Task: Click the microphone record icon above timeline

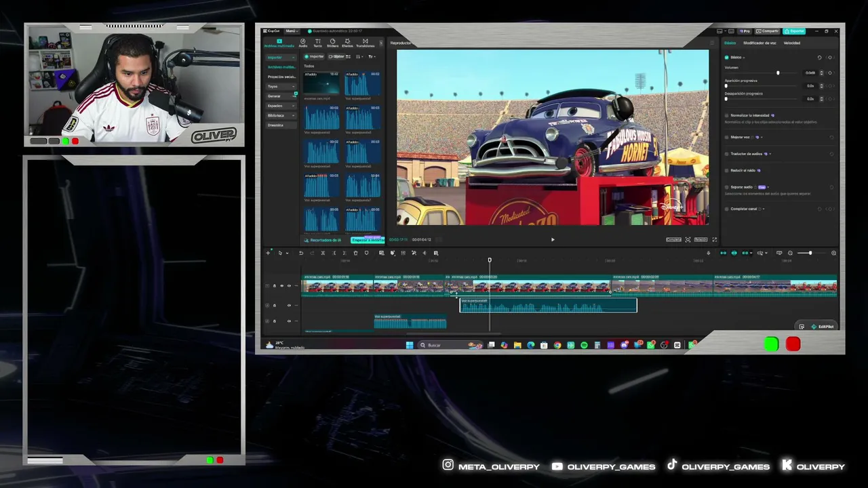Action: coord(708,253)
